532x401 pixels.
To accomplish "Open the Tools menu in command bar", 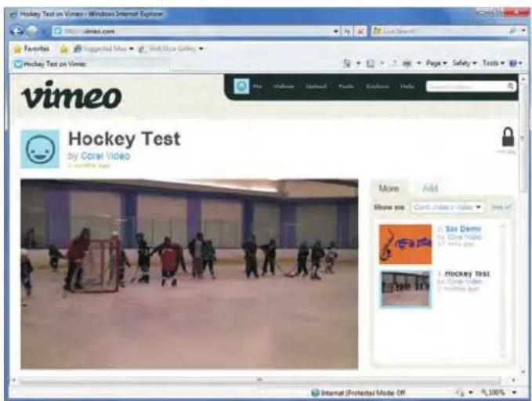I will pyautogui.click(x=494, y=63).
